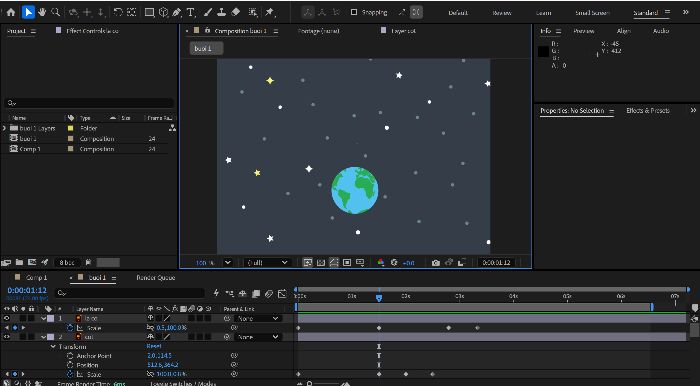
Task: Click the Home icon in toolbar
Action: (11, 12)
